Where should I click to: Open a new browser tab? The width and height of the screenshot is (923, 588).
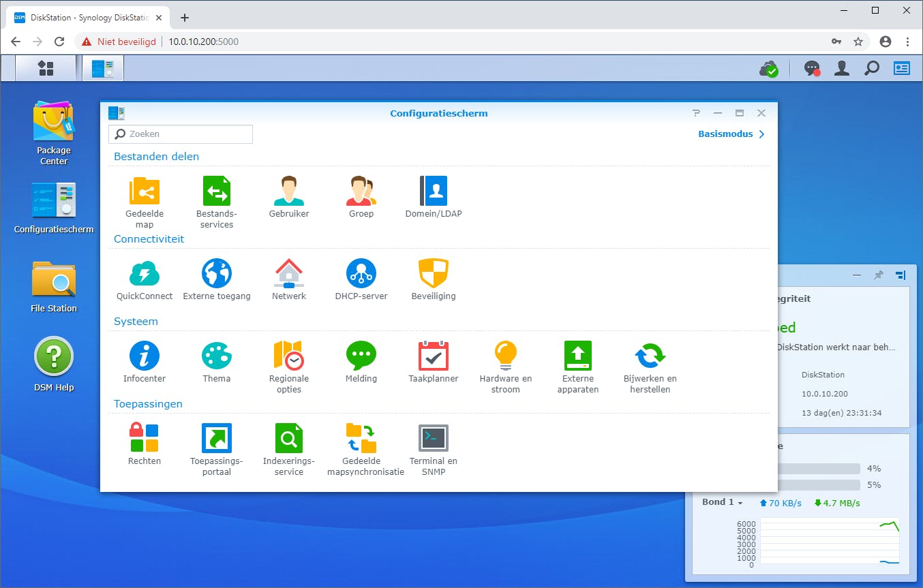(184, 18)
